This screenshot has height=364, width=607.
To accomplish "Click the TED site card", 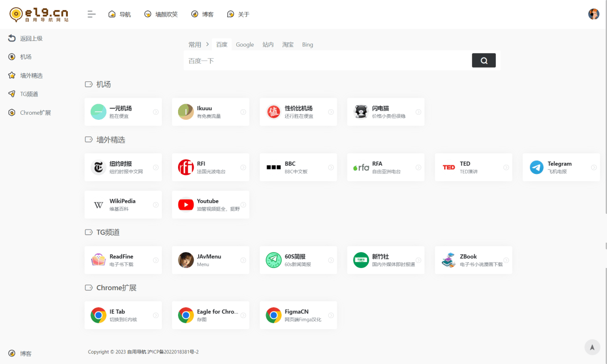I will [473, 167].
